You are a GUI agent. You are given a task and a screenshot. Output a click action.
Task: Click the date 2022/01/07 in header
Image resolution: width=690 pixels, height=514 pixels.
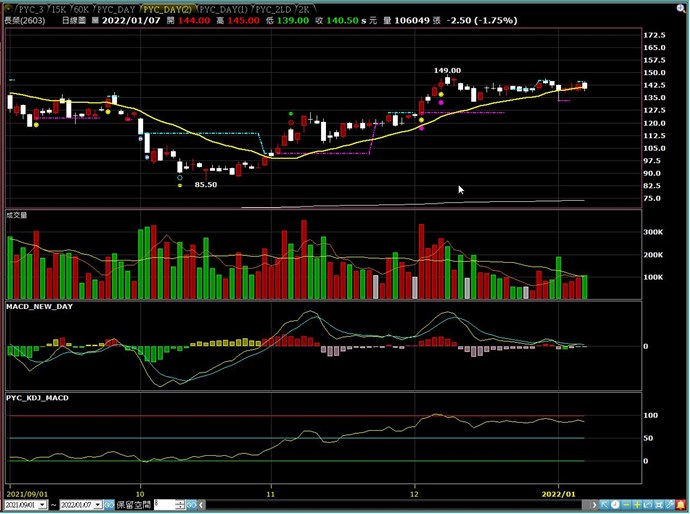131,20
